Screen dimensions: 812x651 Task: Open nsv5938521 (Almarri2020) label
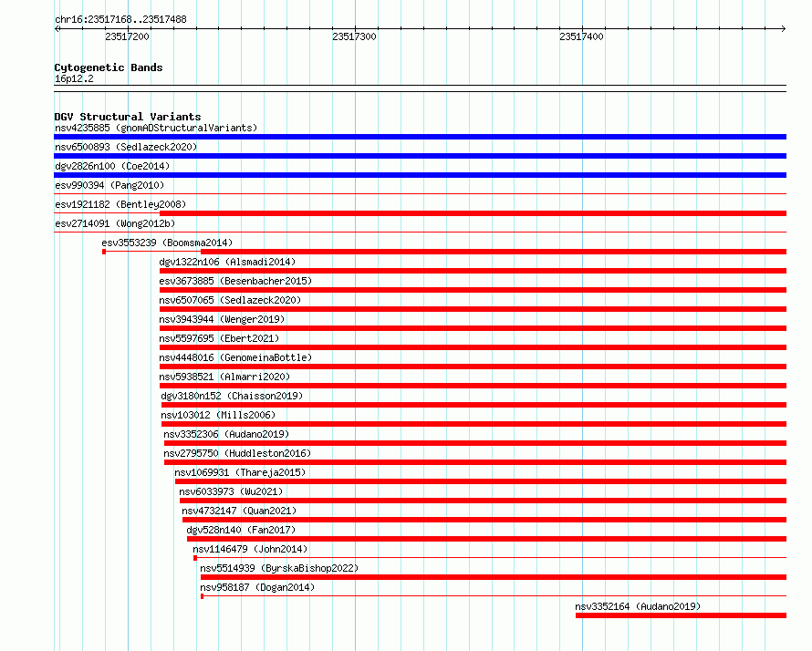click(x=224, y=377)
